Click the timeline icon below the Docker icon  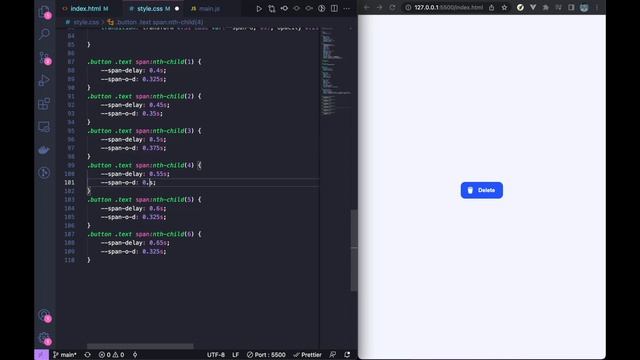[44, 173]
